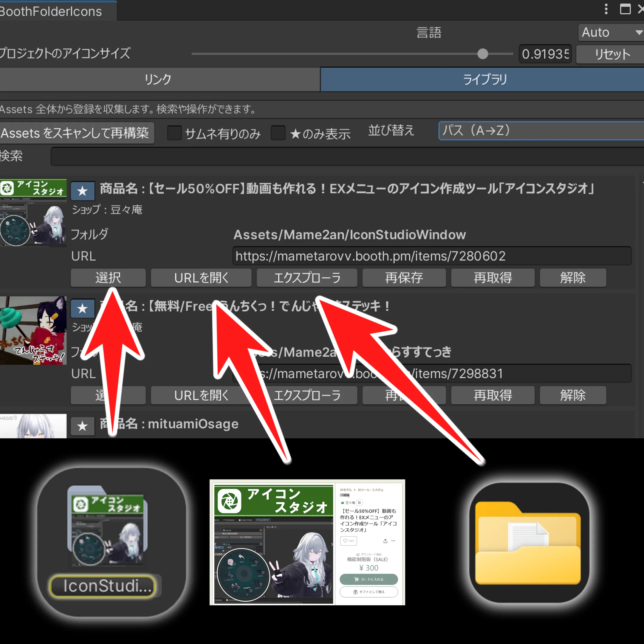This screenshot has width=644, height=644.
Task: Click 解除 on the でんじゃらすステッキ entry
Action: [x=573, y=395]
